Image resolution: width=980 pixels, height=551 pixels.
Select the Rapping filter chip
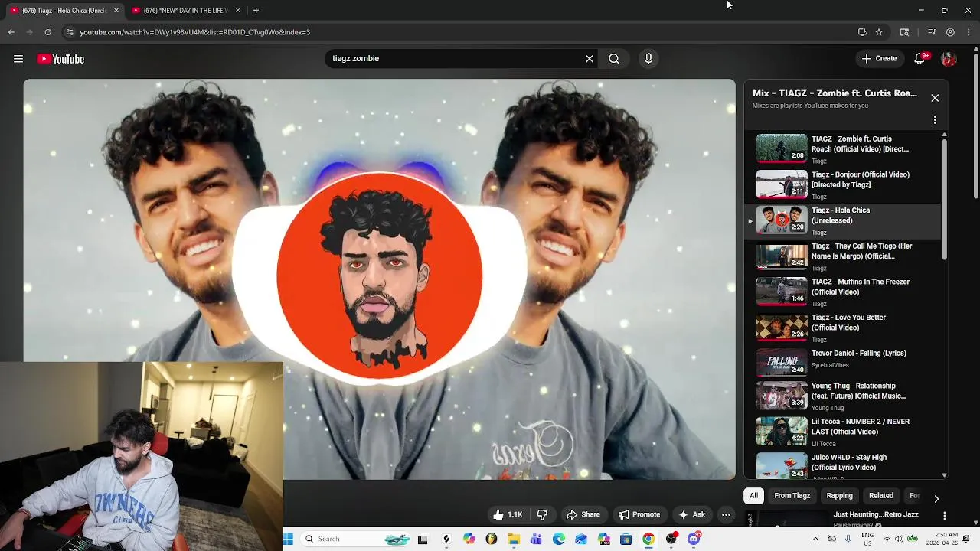coord(839,495)
